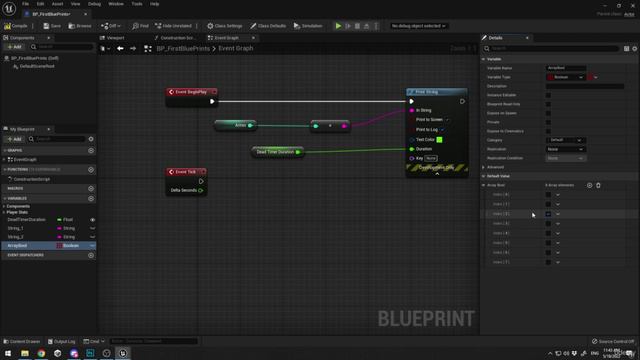
Task: Click the Simulation toolbar button
Action: point(308,26)
